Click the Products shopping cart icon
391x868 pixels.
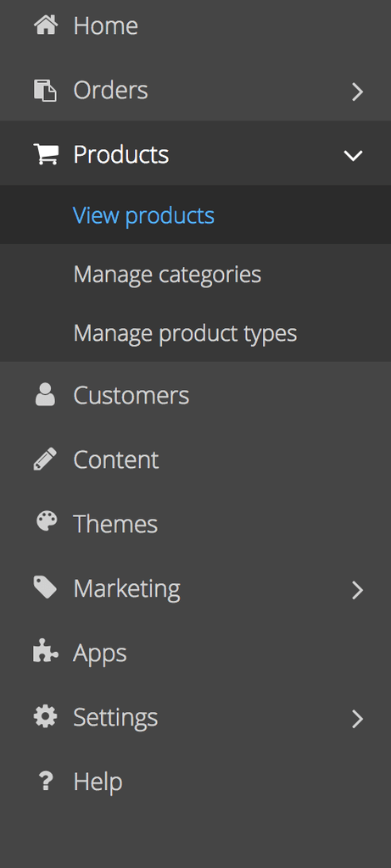pos(46,154)
